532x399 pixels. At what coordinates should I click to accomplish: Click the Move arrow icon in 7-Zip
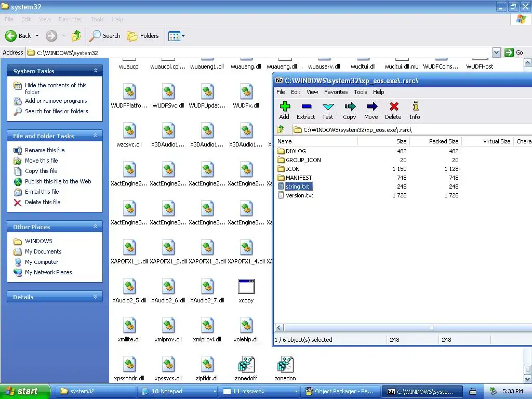click(x=371, y=111)
